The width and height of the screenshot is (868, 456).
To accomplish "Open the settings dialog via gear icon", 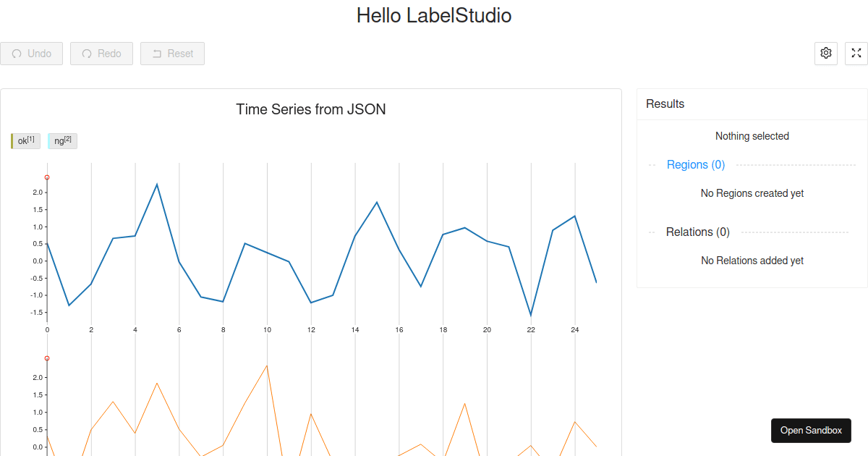I will tap(825, 53).
